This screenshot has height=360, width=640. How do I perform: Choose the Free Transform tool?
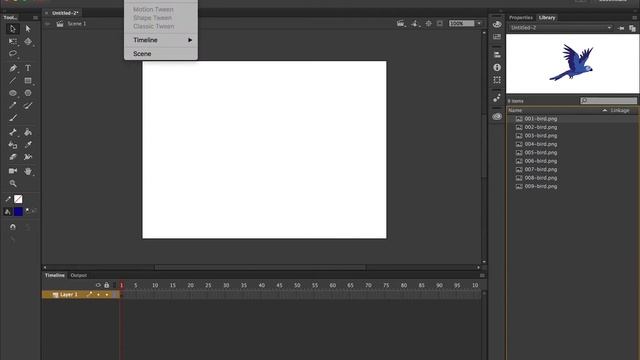(13, 42)
